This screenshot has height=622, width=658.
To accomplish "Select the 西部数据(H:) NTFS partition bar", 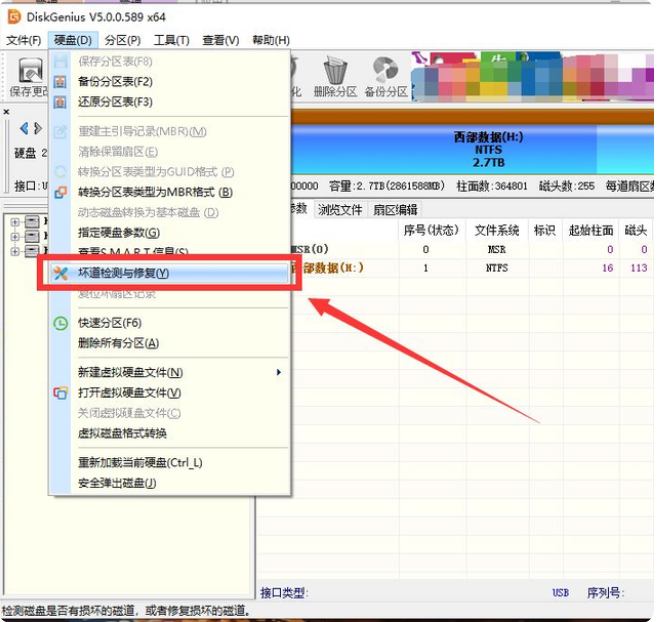I will pos(472,147).
